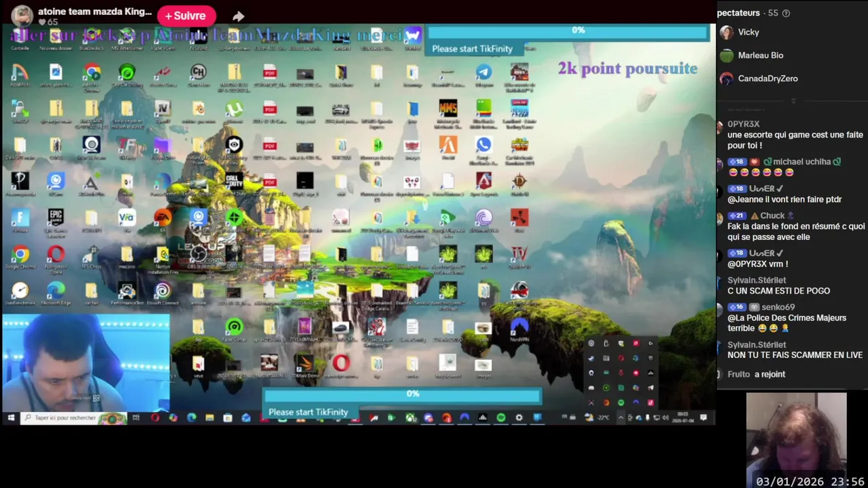Click the 0PYR3X username in chat
This screenshot has height=488, width=868.
tap(743, 124)
